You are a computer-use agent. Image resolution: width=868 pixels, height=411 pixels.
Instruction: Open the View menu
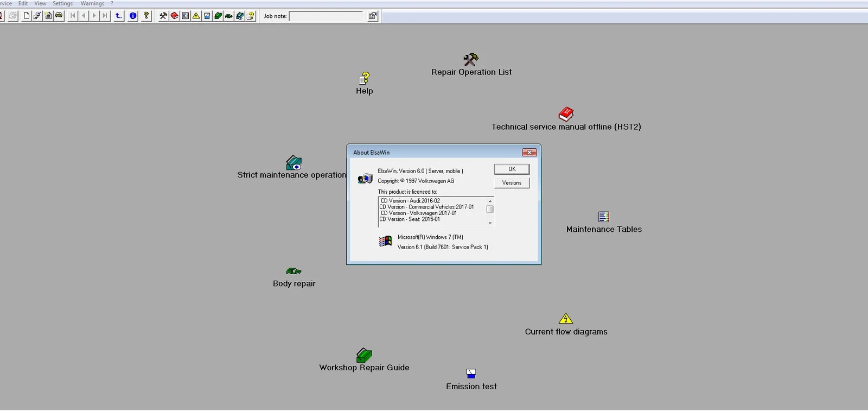tap(40, 3)
